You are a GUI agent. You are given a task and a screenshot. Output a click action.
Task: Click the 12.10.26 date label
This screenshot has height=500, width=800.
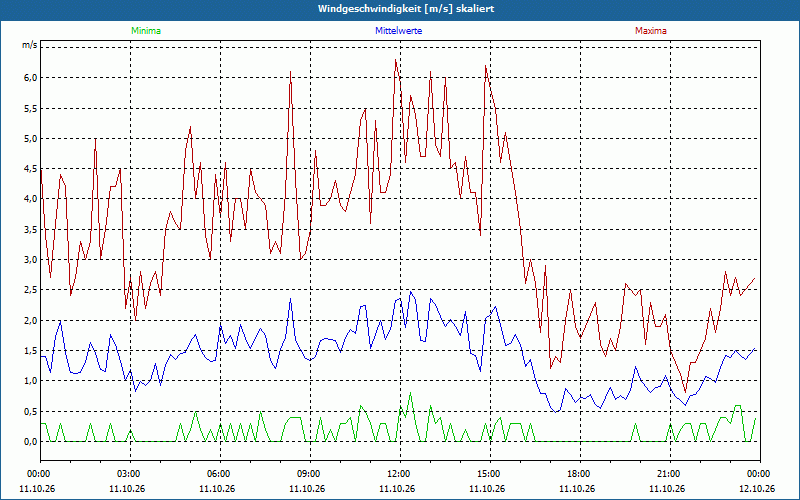pos(757,488)
